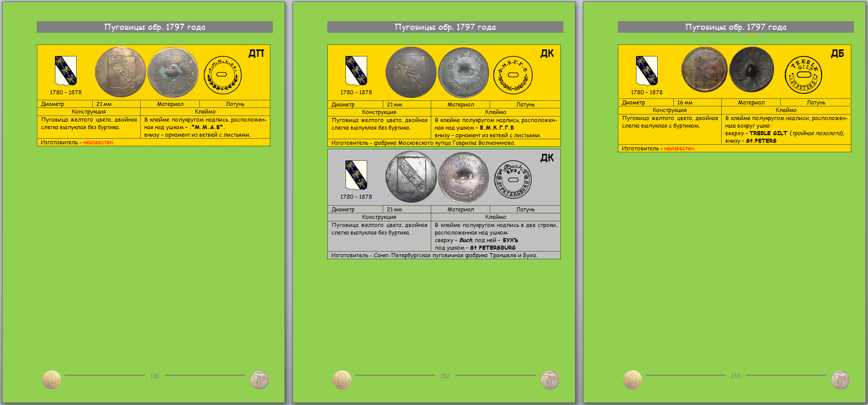Viewport: 868px width, 405px height.
Task: Click the gold coin emblem on page 131 footer
Action: (x=51, y=380)
